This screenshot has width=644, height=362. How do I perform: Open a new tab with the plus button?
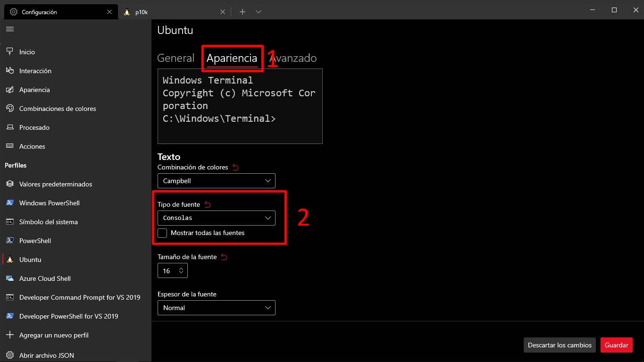243,12
